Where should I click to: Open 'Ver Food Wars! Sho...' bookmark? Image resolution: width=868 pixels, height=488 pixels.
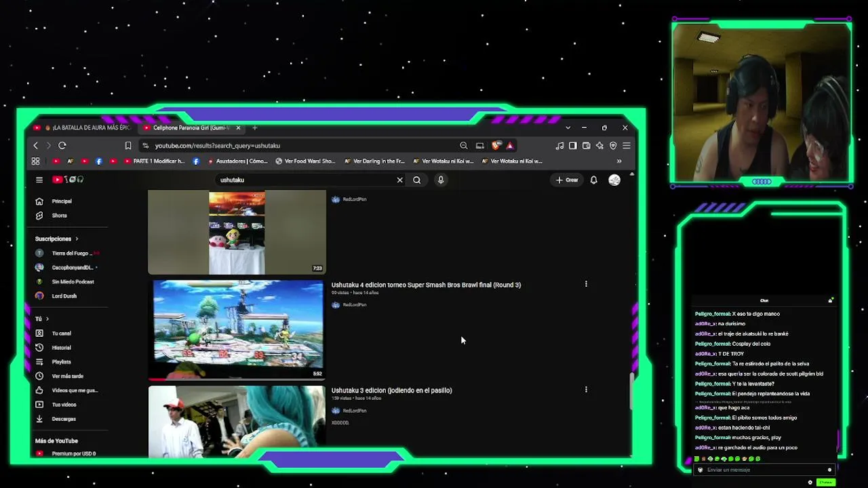tap(305, 161)
